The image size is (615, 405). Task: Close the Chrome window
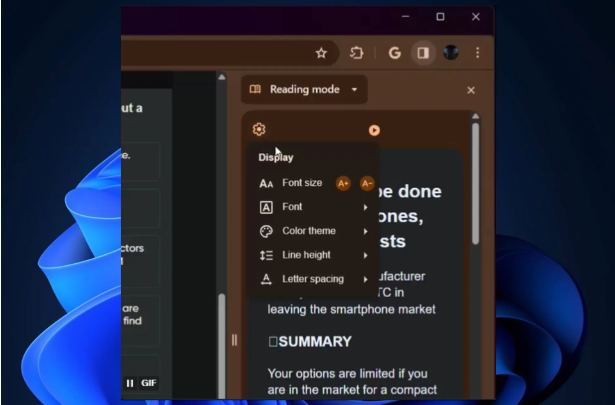(475, 16)
